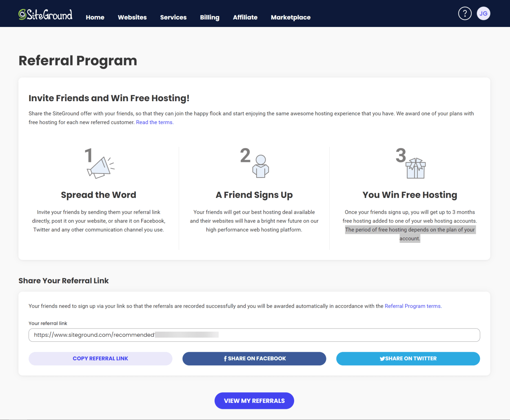
Task: Open the Websites menu item
Action: click(x=132, y=17)
